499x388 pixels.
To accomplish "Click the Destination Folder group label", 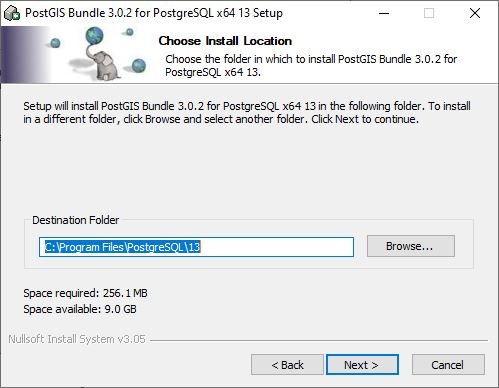I will pyautogui.click(x=75, y=220).
